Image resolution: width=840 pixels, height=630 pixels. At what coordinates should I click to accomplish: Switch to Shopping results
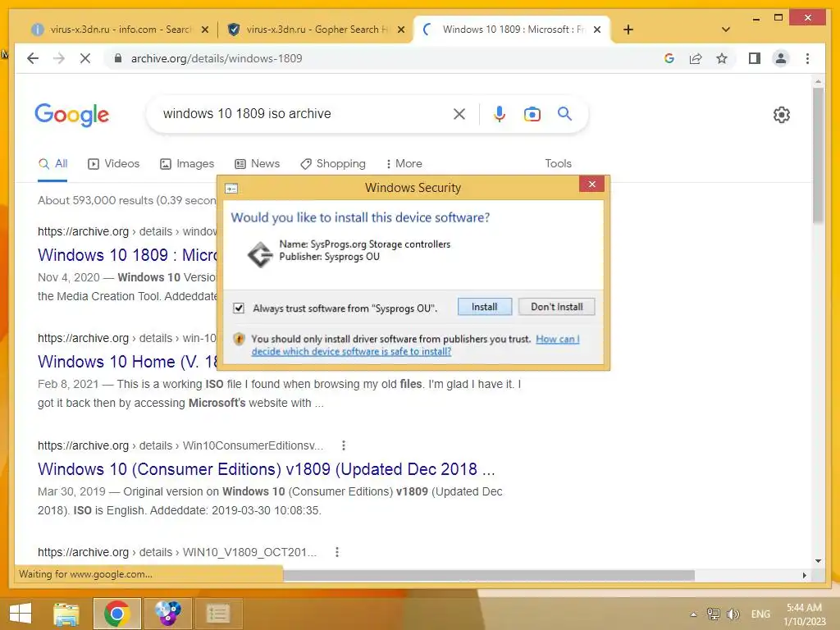pos(333,163)
